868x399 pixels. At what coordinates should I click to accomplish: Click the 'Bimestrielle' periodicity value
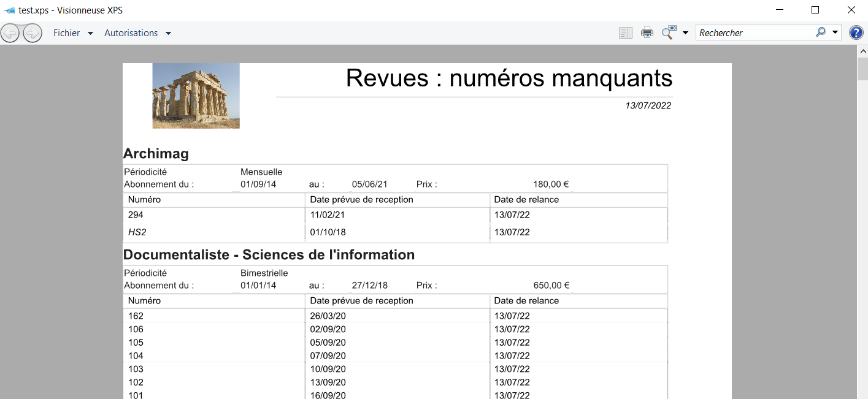264,273
